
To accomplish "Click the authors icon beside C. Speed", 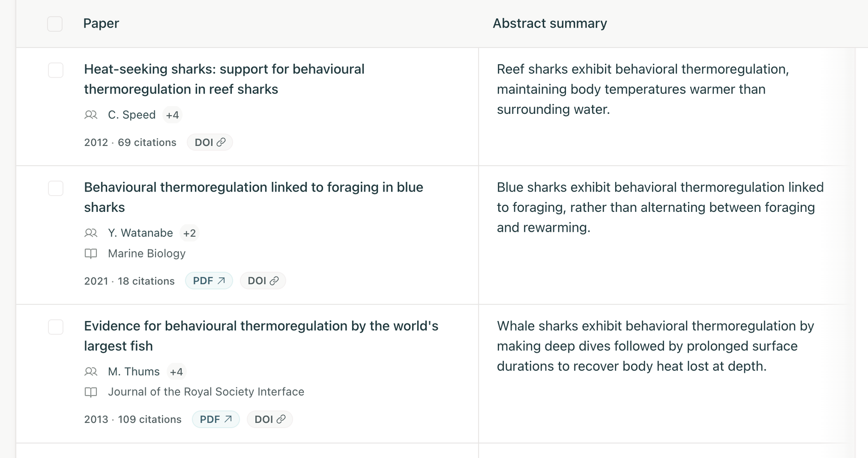I will point(91,115).
